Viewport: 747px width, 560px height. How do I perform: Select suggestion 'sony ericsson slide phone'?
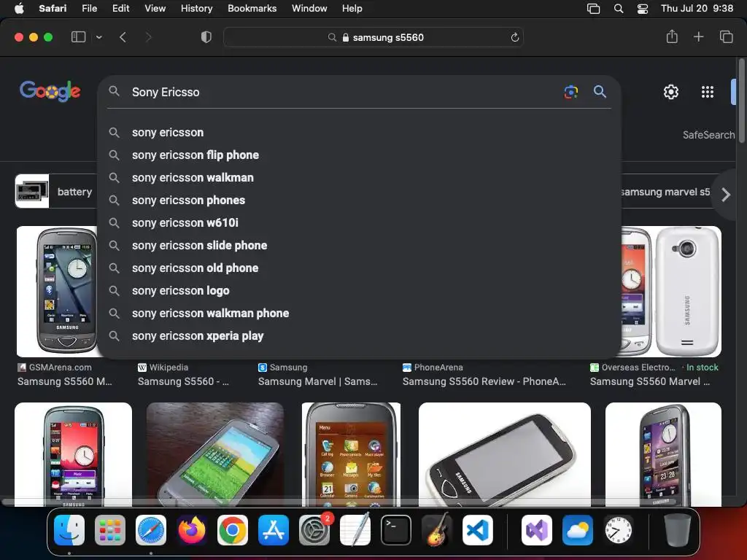coord(359,245)
